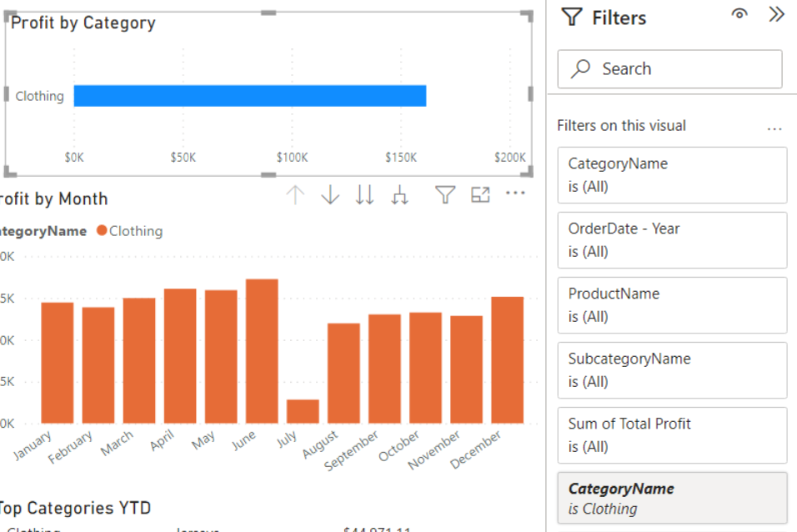
Task: Click the January column in chart
Action: tap(58, 363)
